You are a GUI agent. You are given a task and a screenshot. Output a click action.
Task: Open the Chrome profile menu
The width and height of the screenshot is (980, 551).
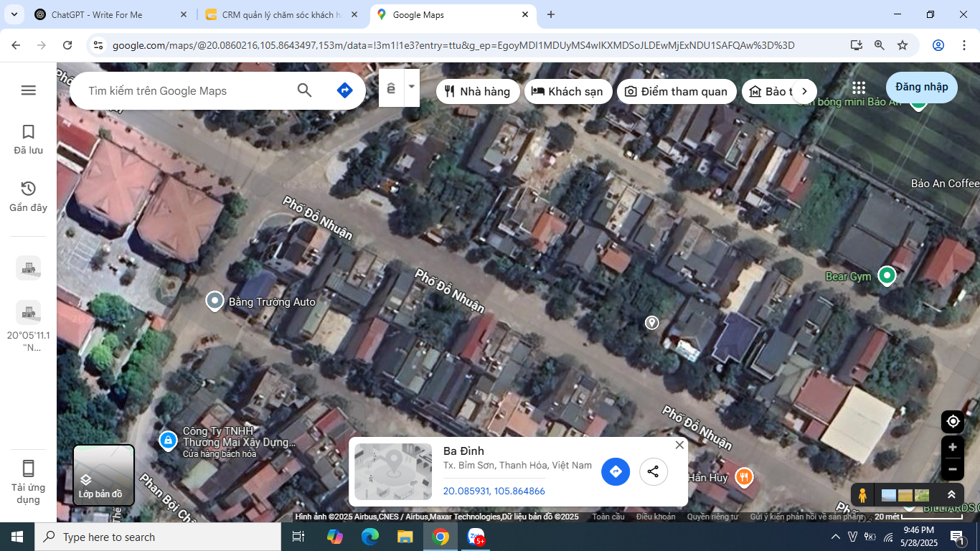[x=938, y=45]
